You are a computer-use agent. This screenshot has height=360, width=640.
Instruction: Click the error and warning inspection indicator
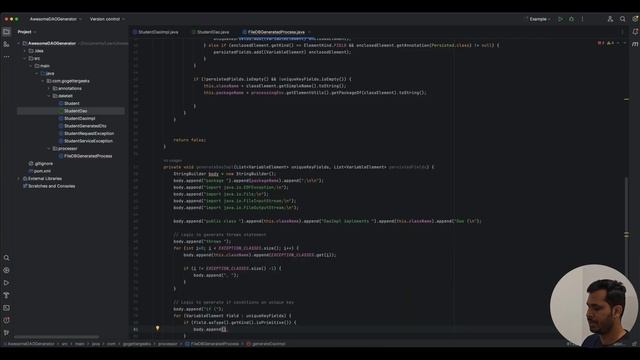(x=606, y=43)
